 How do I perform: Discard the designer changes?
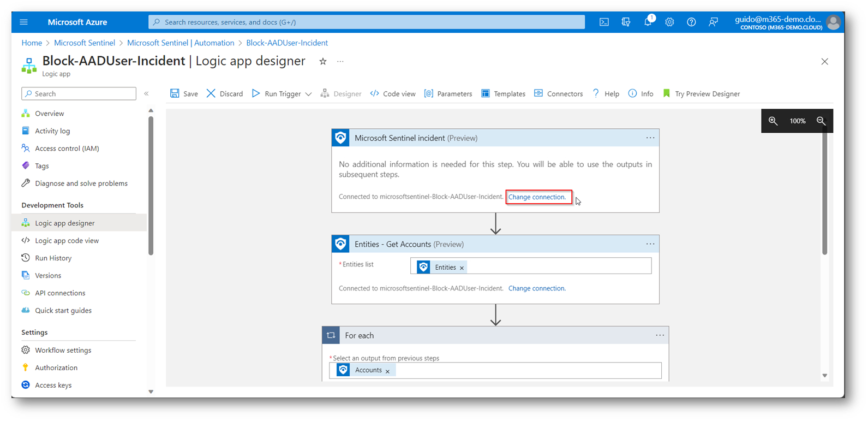(x=225, y=94)
